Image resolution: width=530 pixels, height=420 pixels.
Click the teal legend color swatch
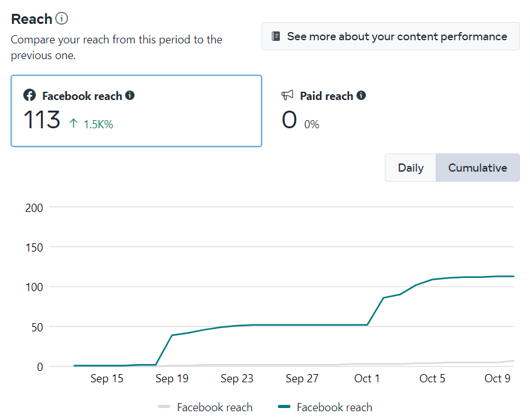tap(284, 407)
